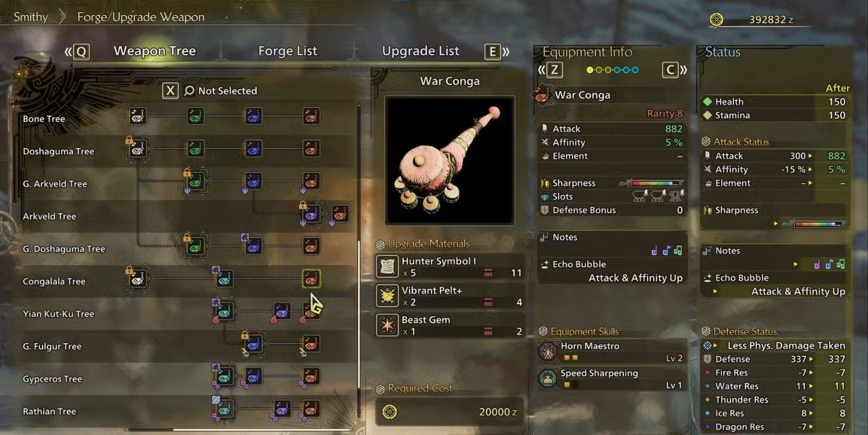
Task: Click the first page dot in Equipment Info
Action: pyautogui.click(x=590, y=70)
